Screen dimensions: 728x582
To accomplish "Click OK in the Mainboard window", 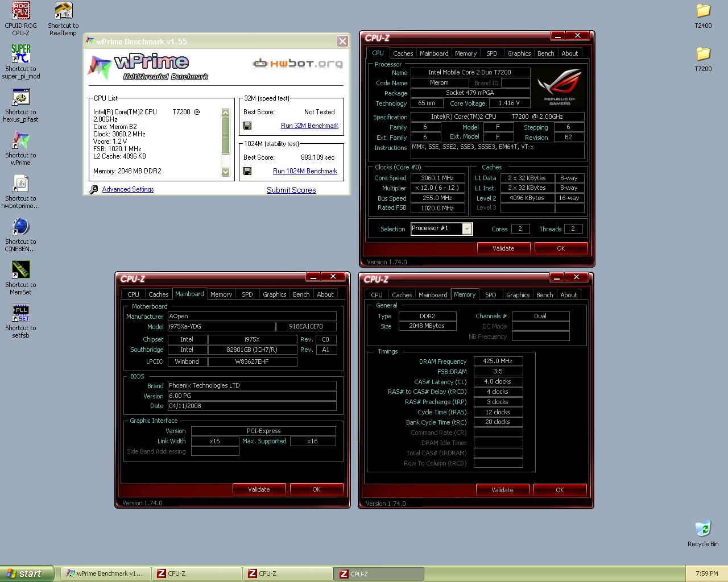I will pyautogui.click(x=316, y=489).
